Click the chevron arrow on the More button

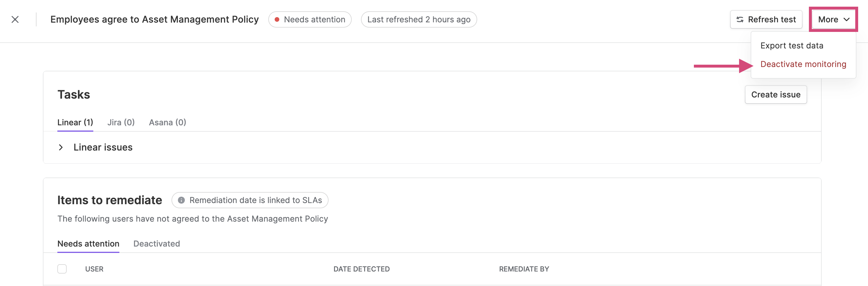tap(847, 19)
